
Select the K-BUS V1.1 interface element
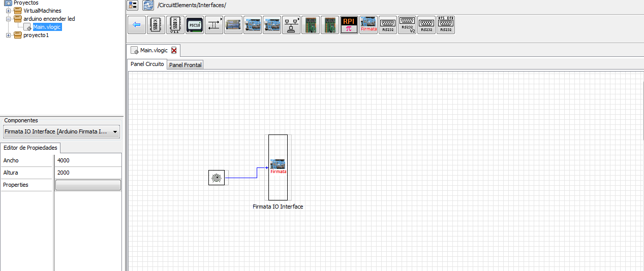(x=175, y=25)
